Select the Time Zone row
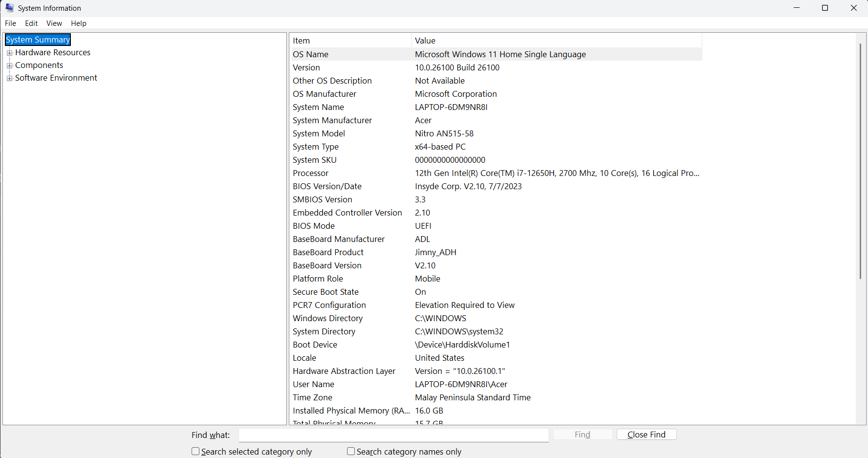The image size is (868, 458). tap(496, 397)
